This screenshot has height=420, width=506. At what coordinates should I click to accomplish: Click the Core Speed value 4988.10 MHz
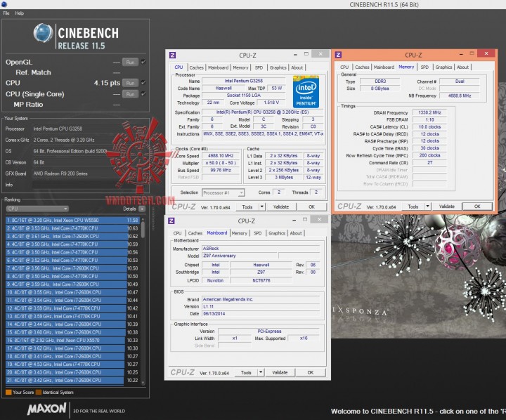point(221,156)
